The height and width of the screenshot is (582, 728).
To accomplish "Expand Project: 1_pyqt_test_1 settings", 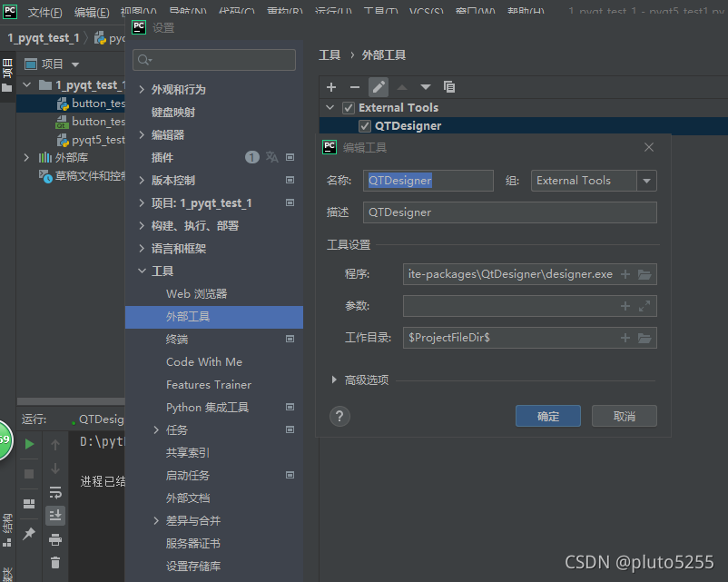I will (x=142, y=203).
